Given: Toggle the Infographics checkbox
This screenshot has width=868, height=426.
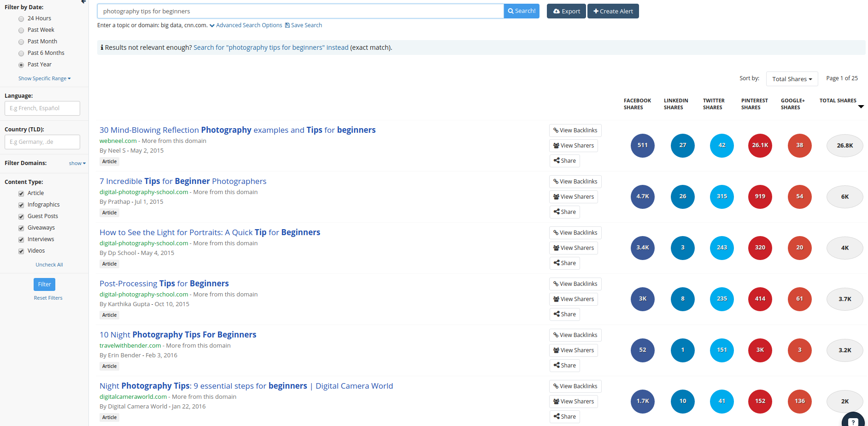Looking at the screenshot, I should (x=21, y=205).
